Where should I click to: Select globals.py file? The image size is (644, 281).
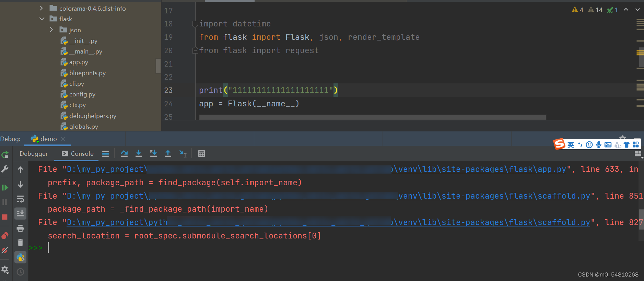coord(80,126)
